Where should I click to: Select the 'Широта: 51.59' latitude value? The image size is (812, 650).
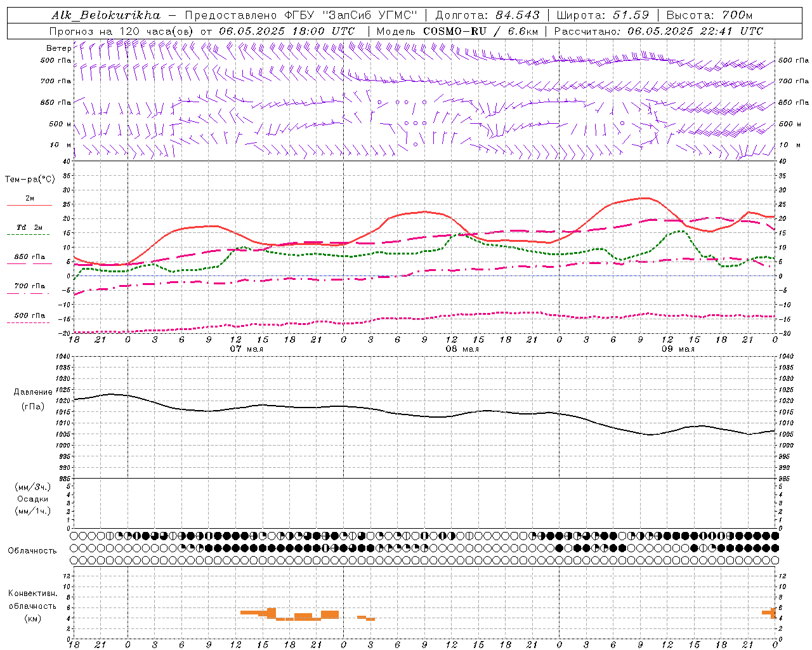coord(603,15)
